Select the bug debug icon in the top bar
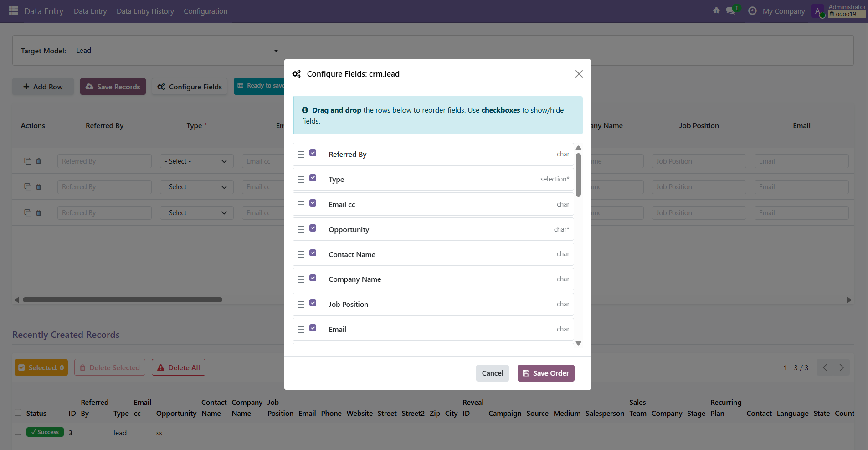The image size is (868, 450). 716,10
